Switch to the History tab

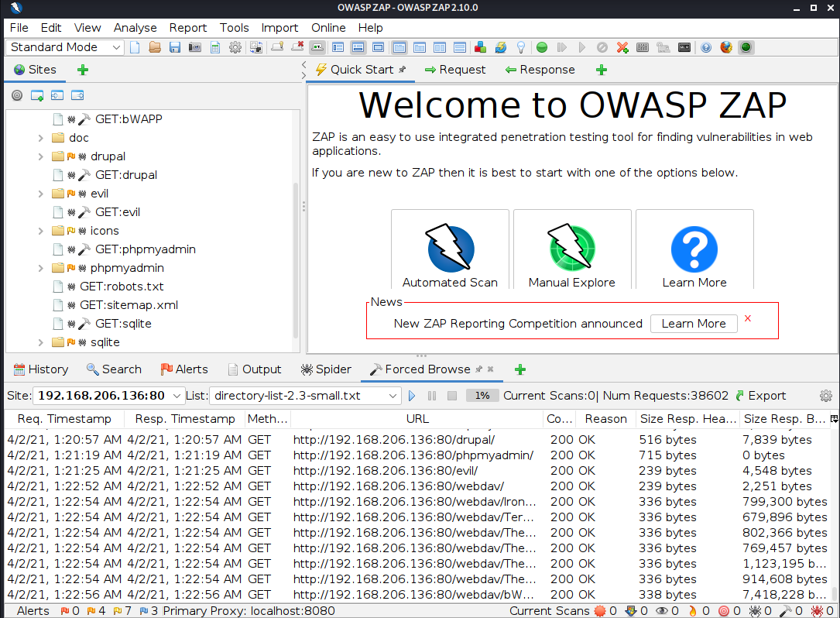pyautogui.click(x=41, y=369)
